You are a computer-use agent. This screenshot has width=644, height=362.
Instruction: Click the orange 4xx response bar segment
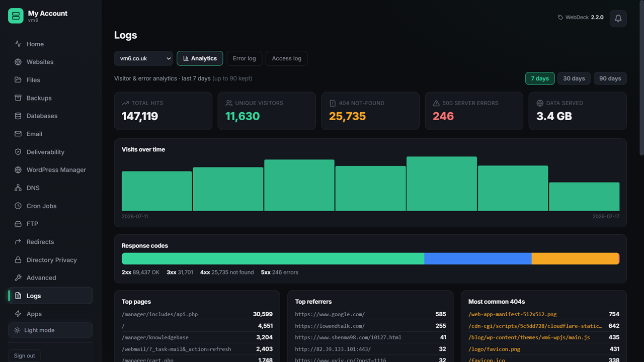click(575, 258)
